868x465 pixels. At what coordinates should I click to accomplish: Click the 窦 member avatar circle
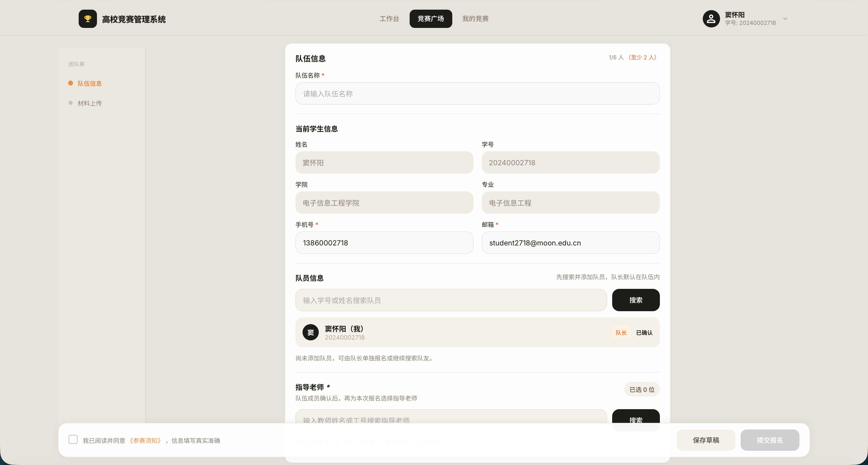[x=310, y=333]
